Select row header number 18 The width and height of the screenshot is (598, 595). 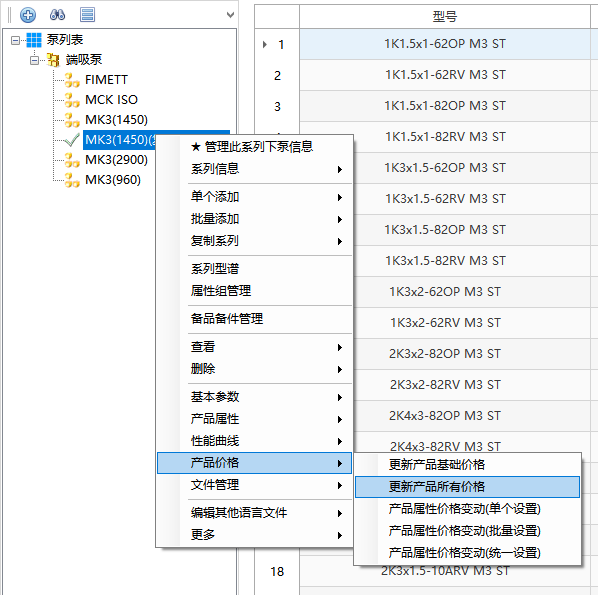click(x=277, y=571)
